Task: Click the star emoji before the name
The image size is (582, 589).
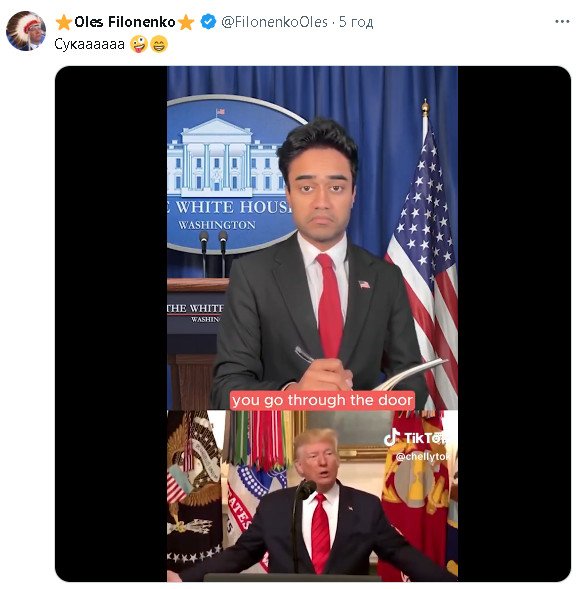Action: coord(64,22)
